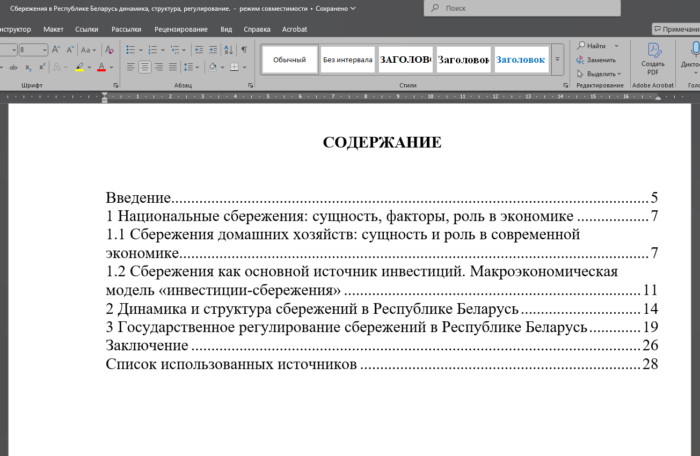
Task: Expand the shading color dropdown arrow
Action: pyautogui.click(x=222, y=67)
